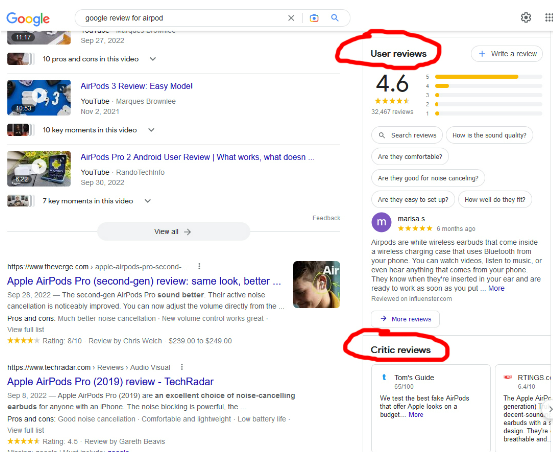Click The Verge result thumbnail image
The height and width of the screenshot is (452, 553).
coord(316,284)
